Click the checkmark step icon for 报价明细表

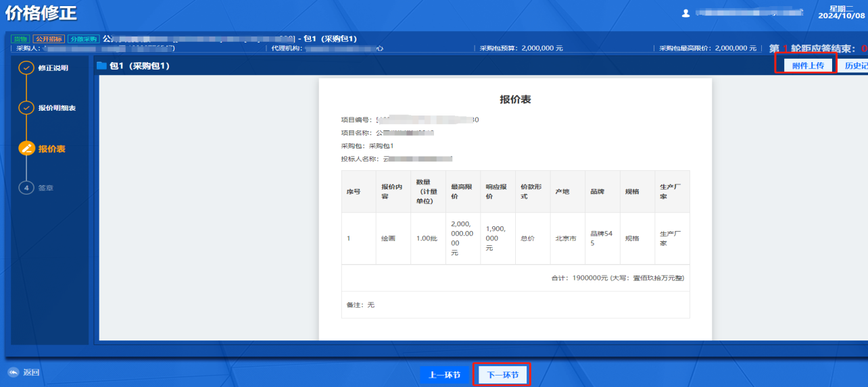26,108
